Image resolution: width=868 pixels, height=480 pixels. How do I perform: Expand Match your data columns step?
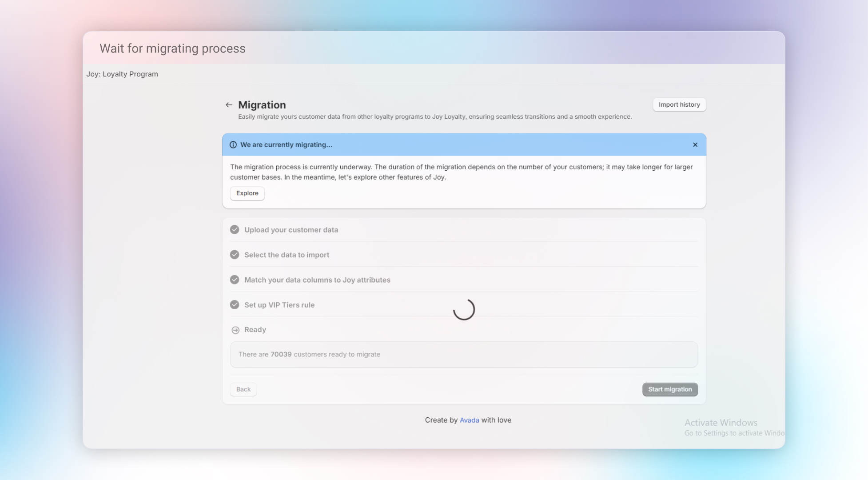coord(317,280)
